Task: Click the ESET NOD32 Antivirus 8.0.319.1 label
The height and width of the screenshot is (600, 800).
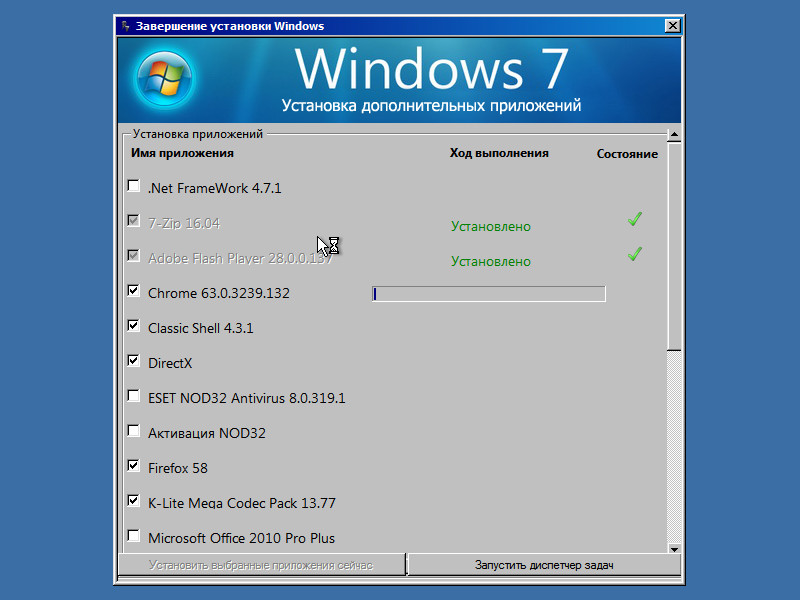Action: (247, 398)
